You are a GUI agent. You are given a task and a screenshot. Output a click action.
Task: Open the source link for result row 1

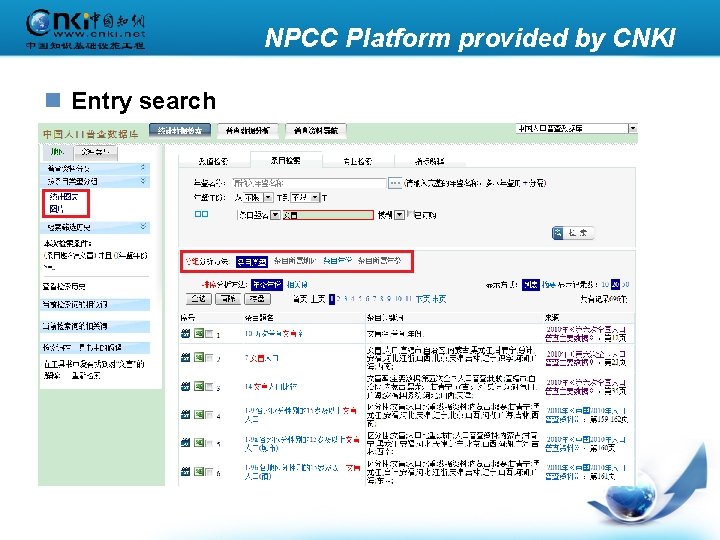tap(585, 334)
